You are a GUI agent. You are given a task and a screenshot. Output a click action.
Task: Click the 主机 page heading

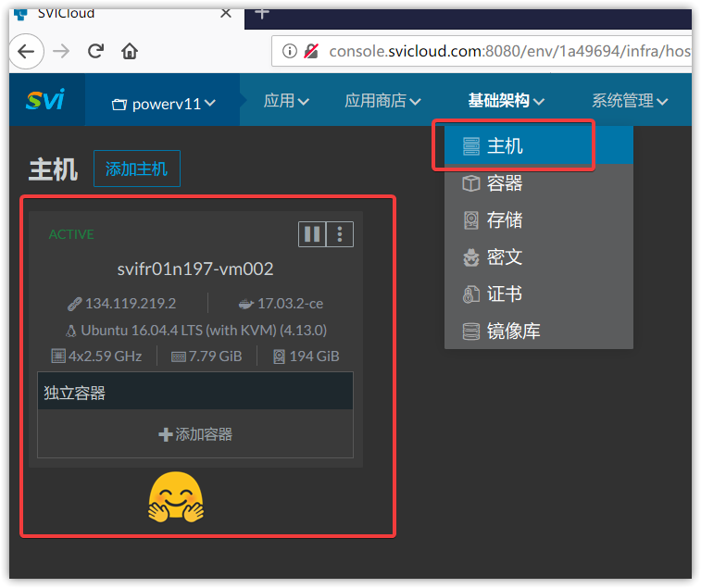(x=53, y=169)
